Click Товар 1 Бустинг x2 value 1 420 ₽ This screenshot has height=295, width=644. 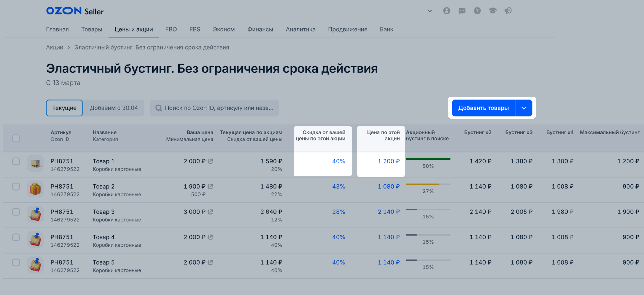[x=480, y=161]
